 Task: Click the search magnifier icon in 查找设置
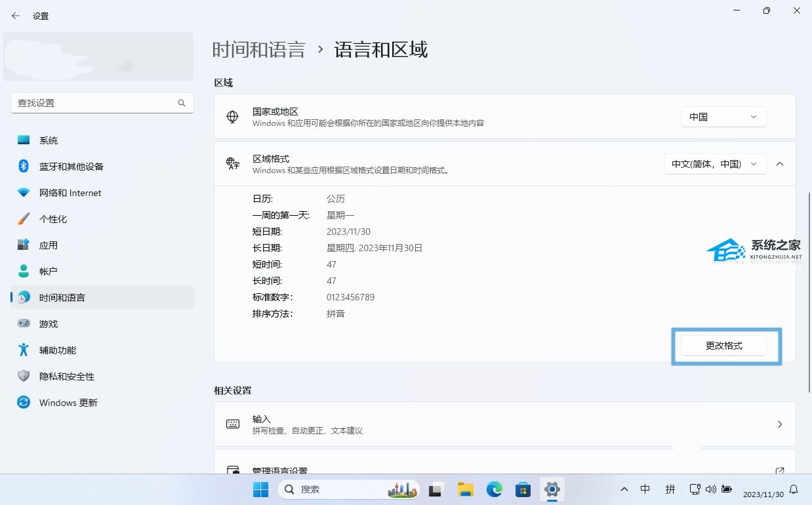(182, 103)
